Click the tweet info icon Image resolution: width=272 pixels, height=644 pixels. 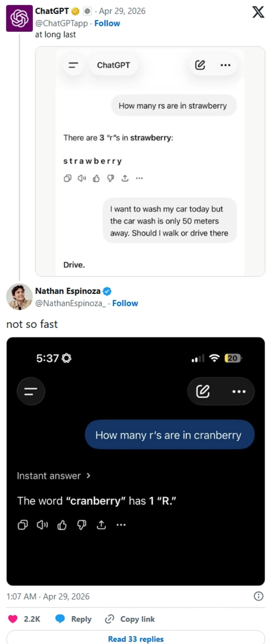258,596
